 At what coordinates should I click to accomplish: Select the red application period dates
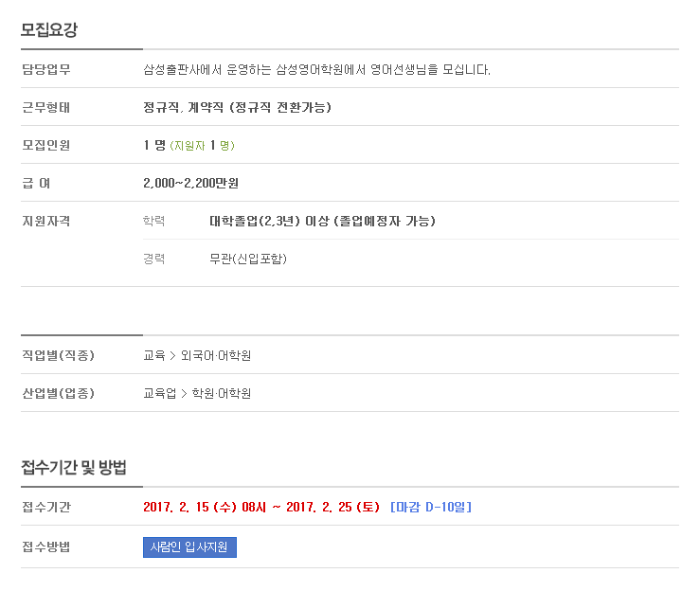[x=261, y=507]
